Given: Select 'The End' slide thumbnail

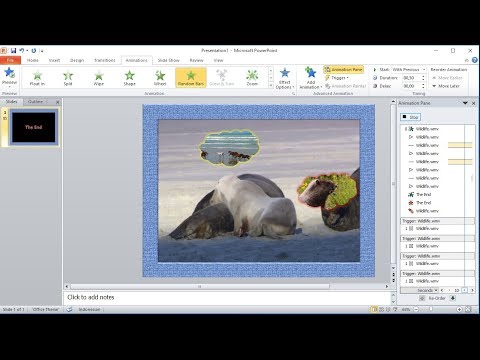Looking at the screenshot, I should pyautogui.click(x=33, y=127).
